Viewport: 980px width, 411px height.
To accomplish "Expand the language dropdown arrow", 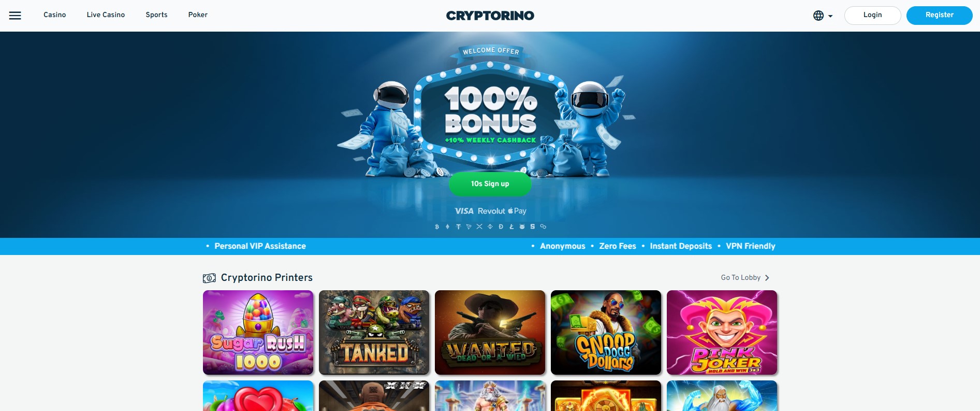I will coord(830,16).
